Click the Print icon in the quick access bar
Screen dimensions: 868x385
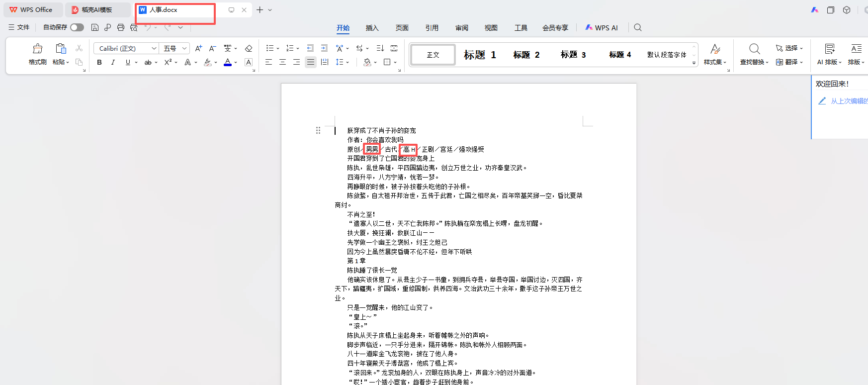coord(121,27)
